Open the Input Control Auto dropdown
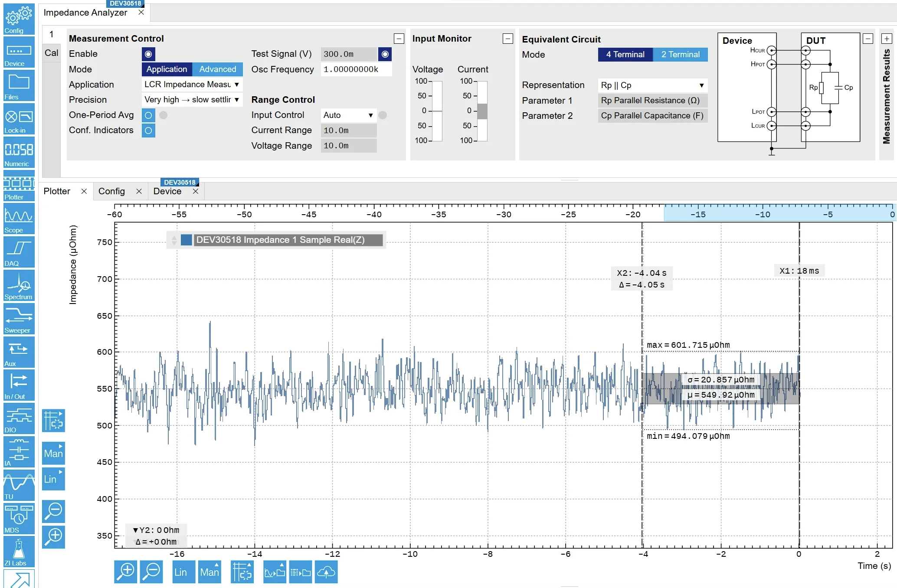Viewport: 897px width, 588px height. pyautogui.click(x=348, y=115)
